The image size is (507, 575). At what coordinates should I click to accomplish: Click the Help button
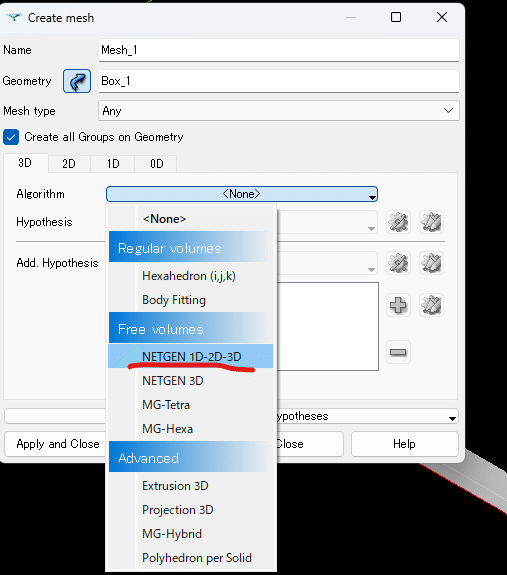405,444
